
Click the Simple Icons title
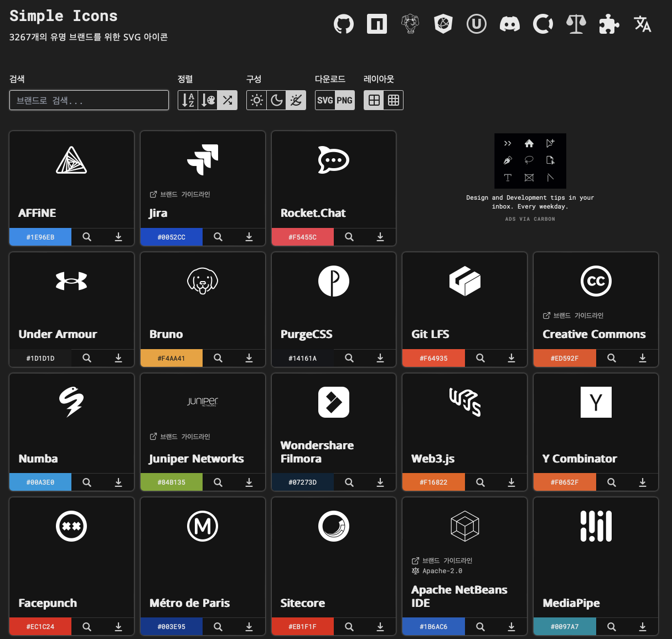click(x=64, y=16)
